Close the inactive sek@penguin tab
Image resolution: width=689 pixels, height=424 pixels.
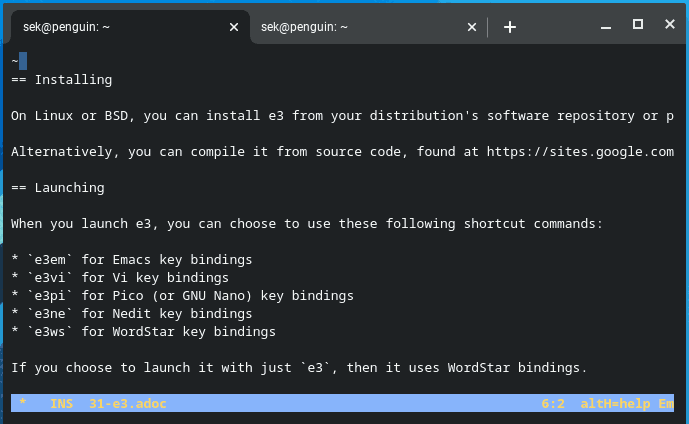click(472, 28)
